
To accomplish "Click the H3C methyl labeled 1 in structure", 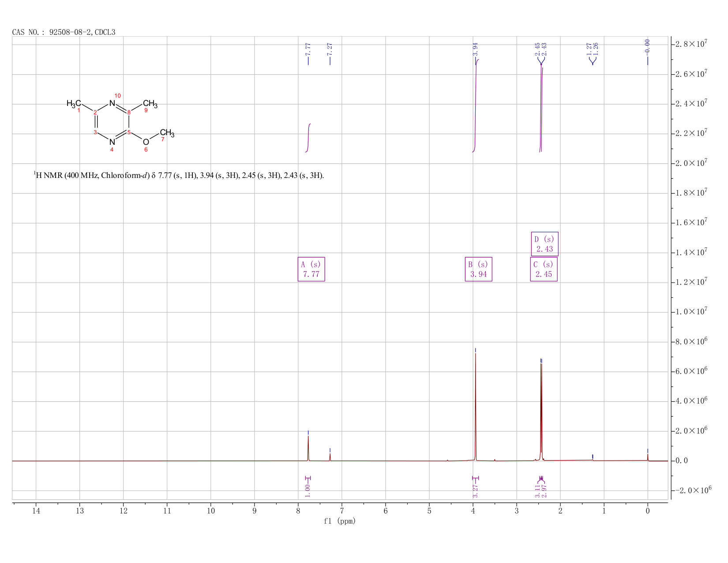I will pyautogui.click(x=74, y=104).
